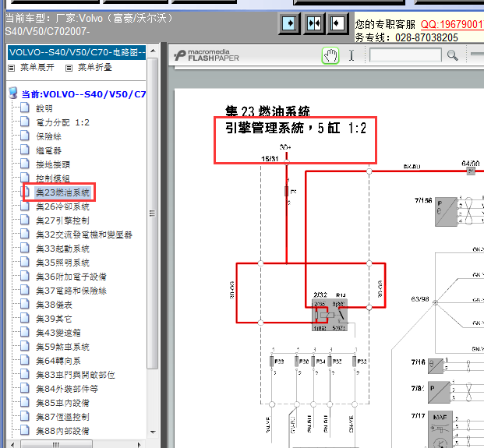Viewport: 484px width, 448px height.
Task: Open the 集37電路和保險絲 tree item
Action: 71,291
